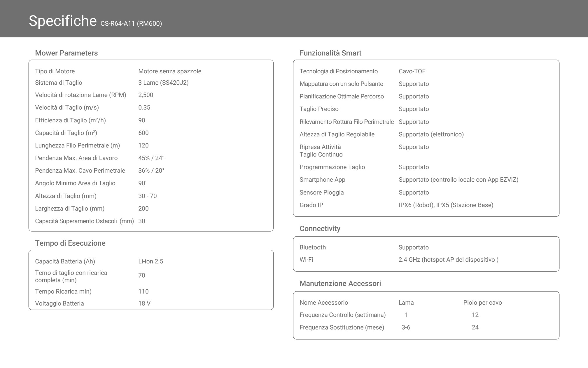Click the Manutenzione Accessori heading
Screen dimensions: 588x368
pyautogui.click(x=340, y=284)
